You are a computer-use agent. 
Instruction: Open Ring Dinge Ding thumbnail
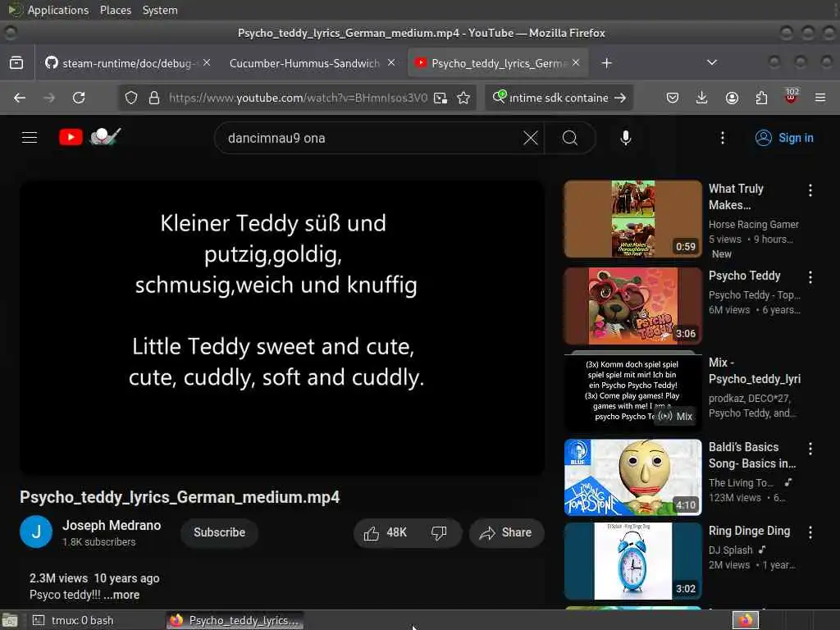pos(632,561)
